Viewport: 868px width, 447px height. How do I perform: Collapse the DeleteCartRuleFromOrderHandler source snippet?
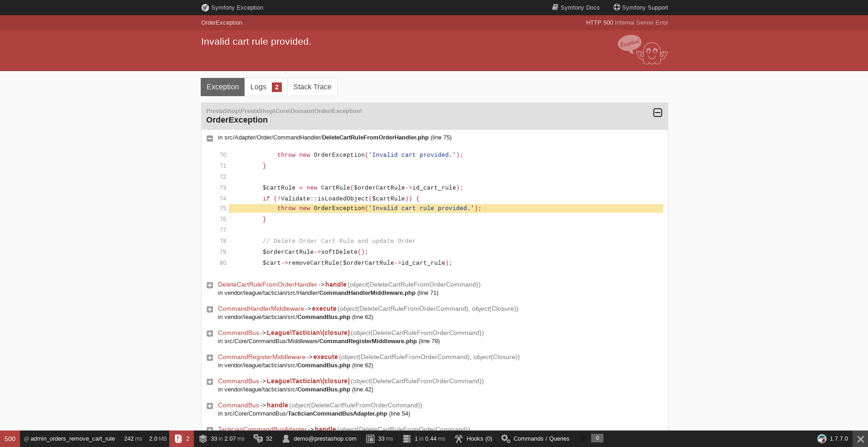(x=209, y=138)
